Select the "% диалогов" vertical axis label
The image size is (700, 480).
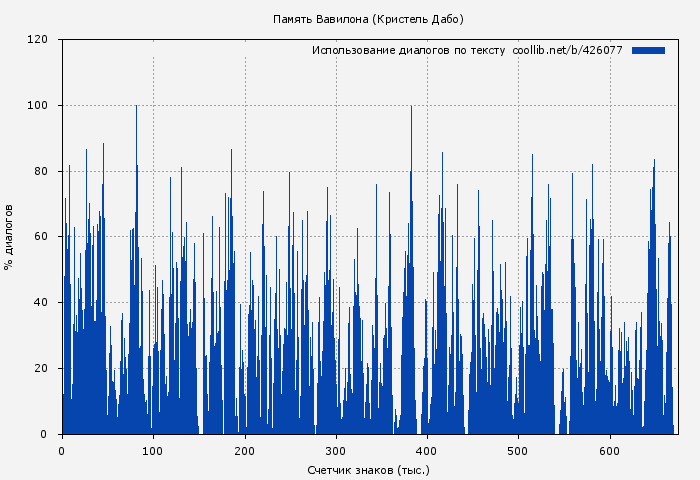9,237
